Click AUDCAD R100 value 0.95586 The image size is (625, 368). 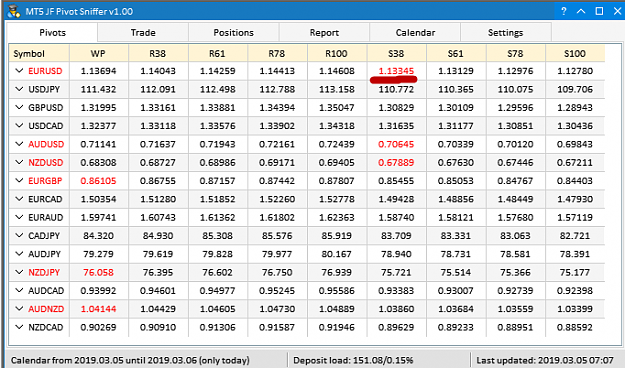tap(336, 291)
